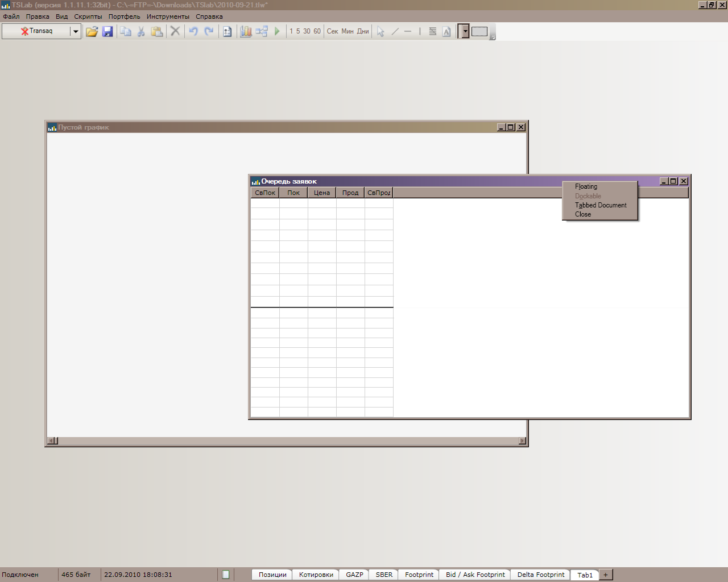Click the СвПок column header

[265, 193]
